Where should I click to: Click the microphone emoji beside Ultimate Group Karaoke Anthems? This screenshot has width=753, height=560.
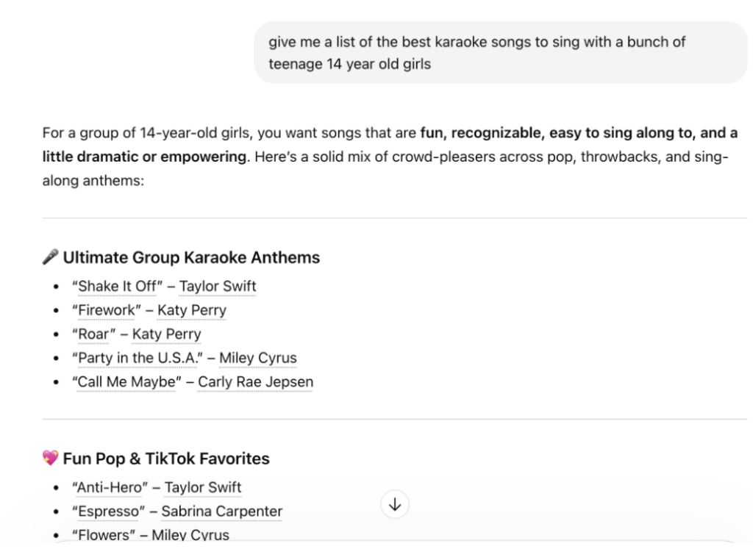(51, 257)
